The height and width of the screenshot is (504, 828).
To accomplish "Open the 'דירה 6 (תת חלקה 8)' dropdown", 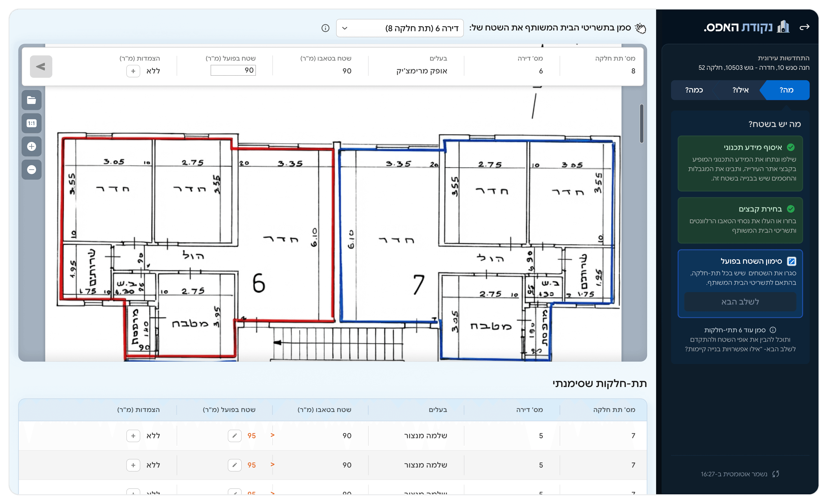I will pyautogui.click(x=400, y=28).
